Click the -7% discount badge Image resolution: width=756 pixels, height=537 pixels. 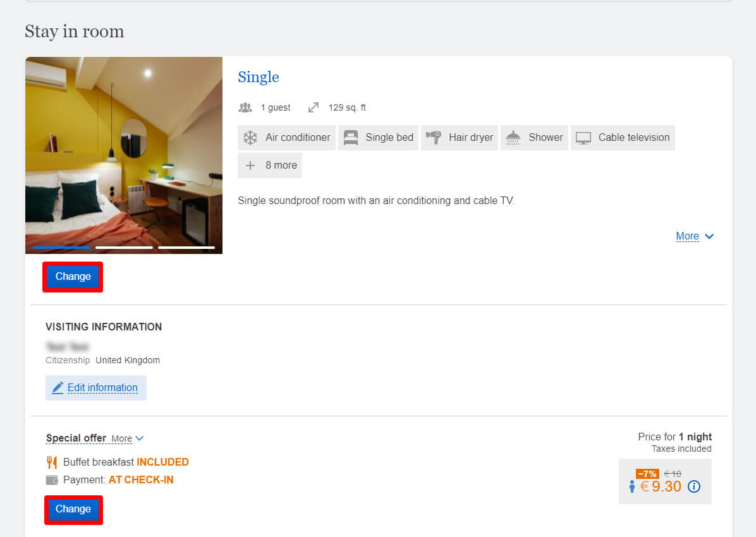[647, 474]
